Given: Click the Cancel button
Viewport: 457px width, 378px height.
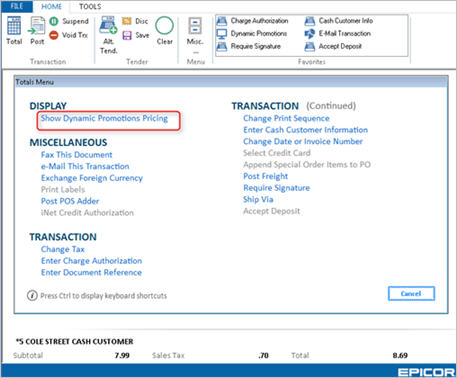Looking at the screenshot, I should (411, 294).
